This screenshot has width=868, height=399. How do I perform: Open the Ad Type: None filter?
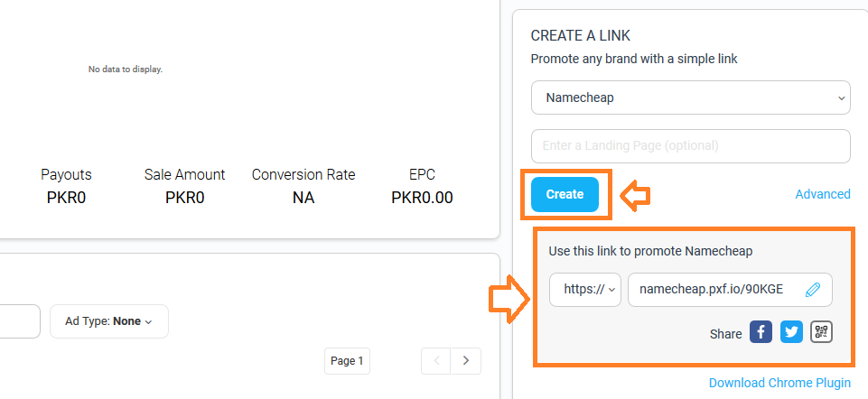click(109, 321)
